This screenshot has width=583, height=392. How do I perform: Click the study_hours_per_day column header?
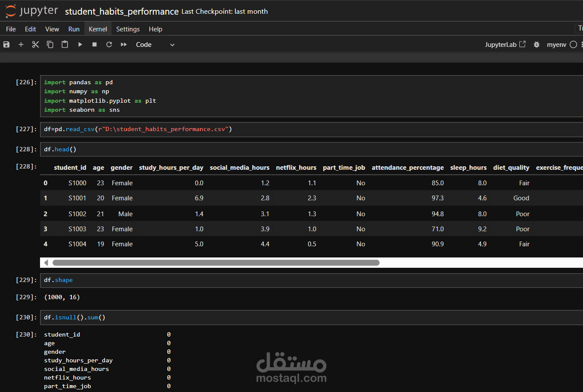171,168
